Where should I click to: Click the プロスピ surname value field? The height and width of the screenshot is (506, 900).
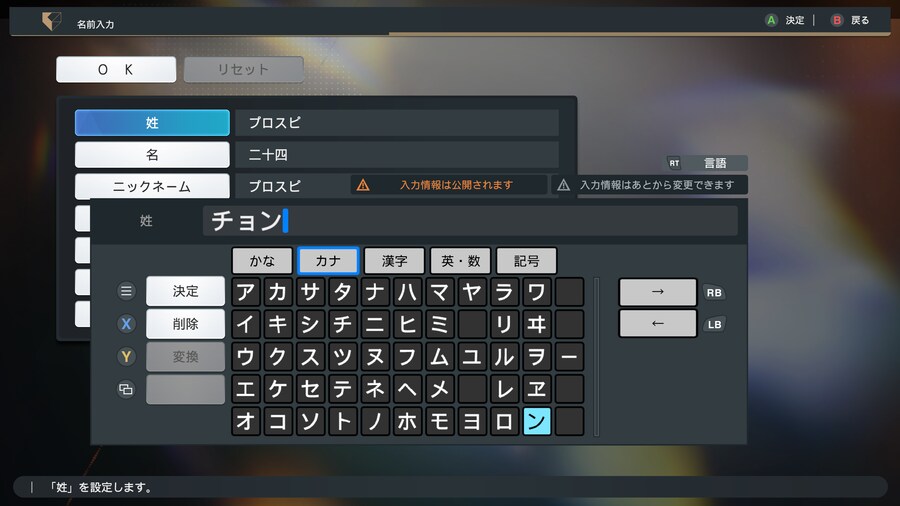(x=397, y=123)
